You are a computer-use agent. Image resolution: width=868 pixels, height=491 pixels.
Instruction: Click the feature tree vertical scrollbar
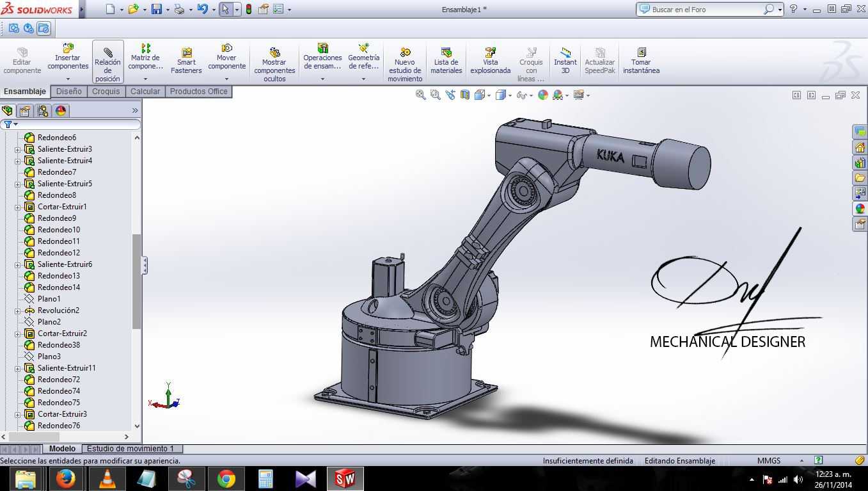tap(136, 281)
